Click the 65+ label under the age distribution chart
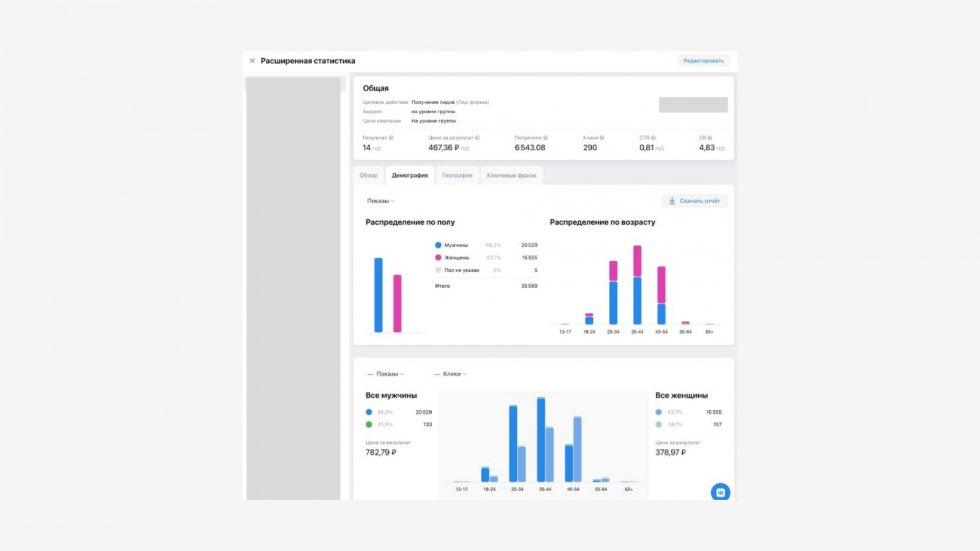 709,332
